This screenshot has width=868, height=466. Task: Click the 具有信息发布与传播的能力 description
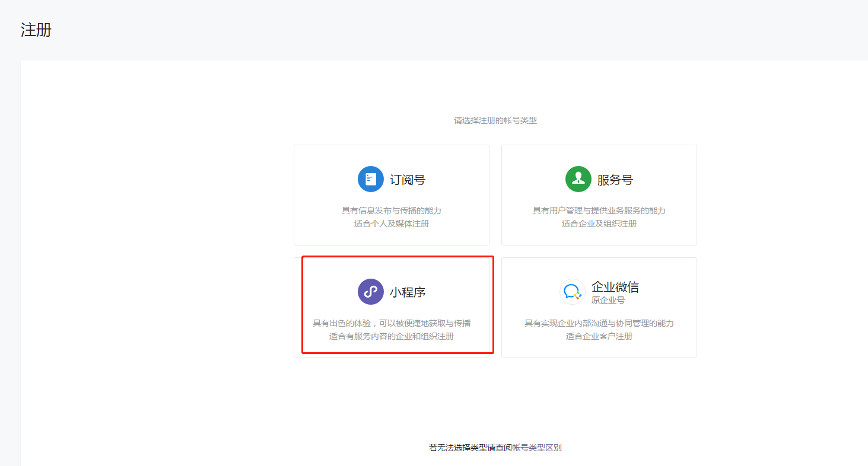pyautogui.click(x=392, y=210)
